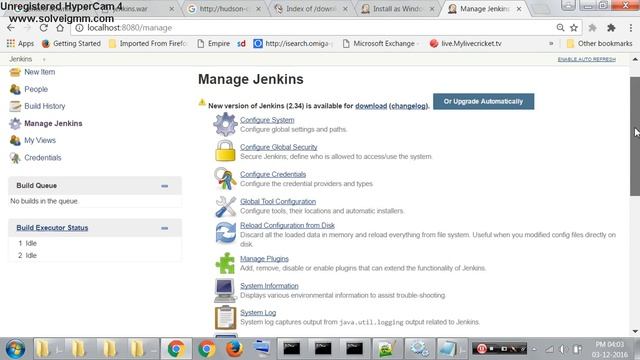
Task: Click the Build History sidebar icon
Action: (x=15, y=106)
